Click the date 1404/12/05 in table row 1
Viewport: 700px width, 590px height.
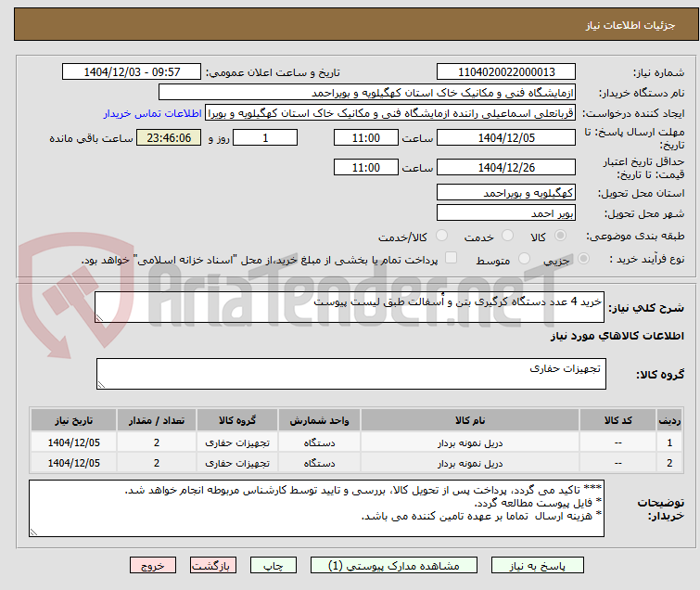[73, 442]
